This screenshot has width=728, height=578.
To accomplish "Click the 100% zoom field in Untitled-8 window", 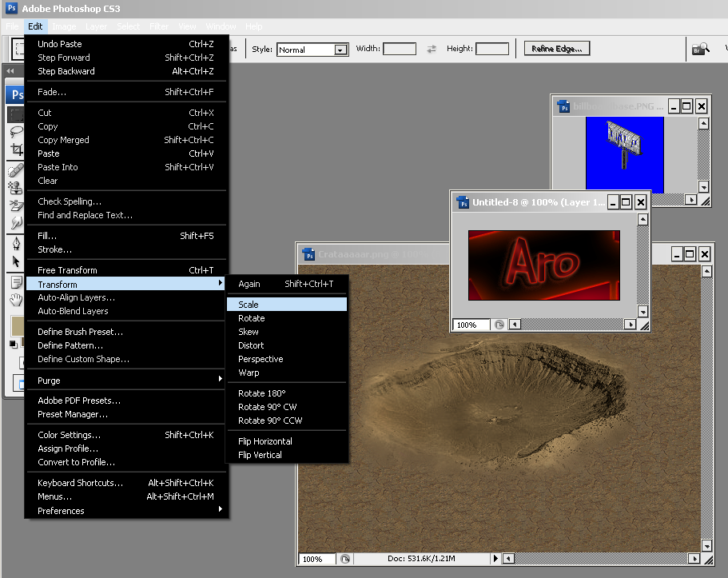I will point(471,325).
